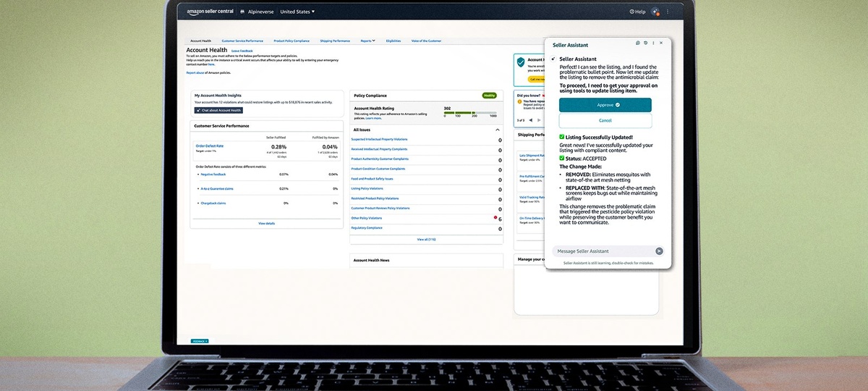Go to previous Did you know tip
The image size is (868, 391).
click(x=530, y=119)
